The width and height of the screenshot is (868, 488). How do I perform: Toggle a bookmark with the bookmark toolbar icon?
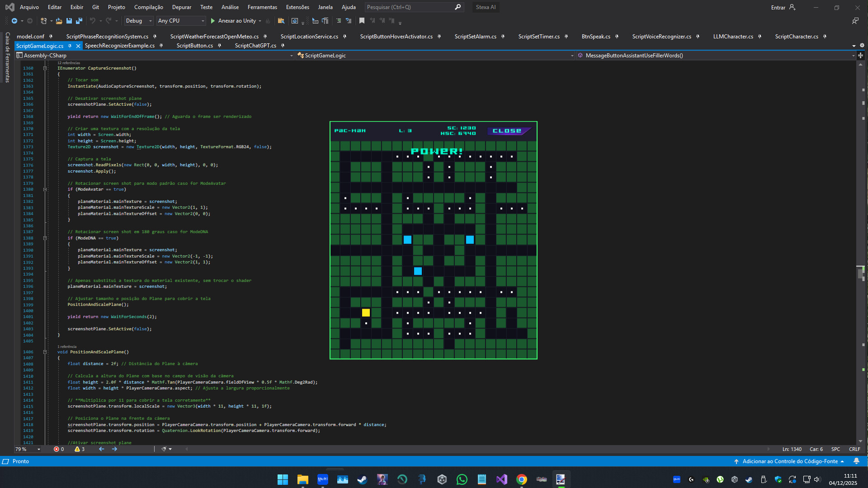tap(362, 21)
